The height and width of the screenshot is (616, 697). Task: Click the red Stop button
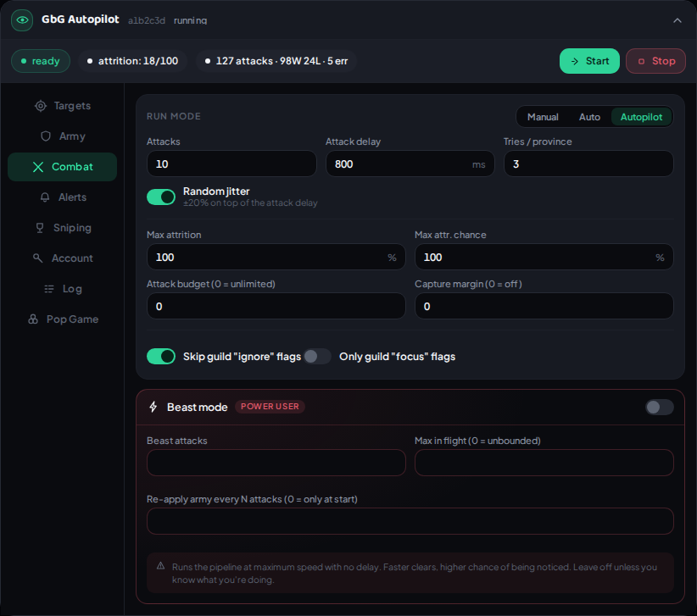(x=655, y=61)
